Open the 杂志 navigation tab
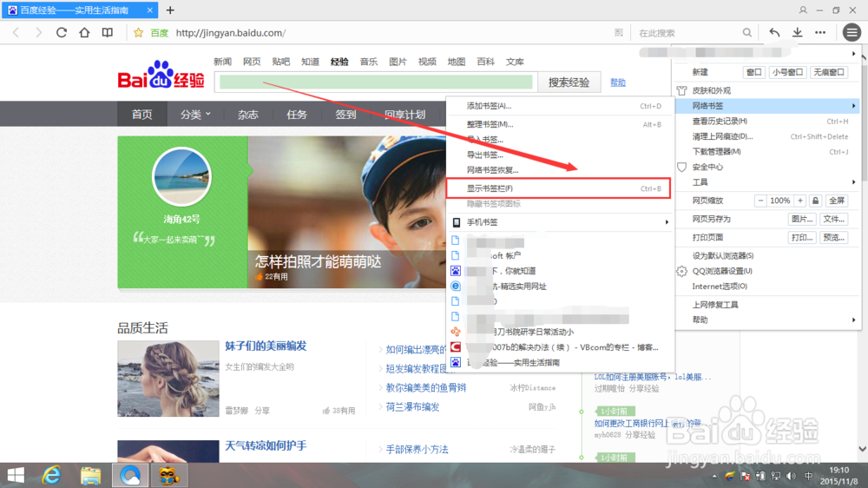This screenshot has height=488, width=868. [x=247, y=115]
